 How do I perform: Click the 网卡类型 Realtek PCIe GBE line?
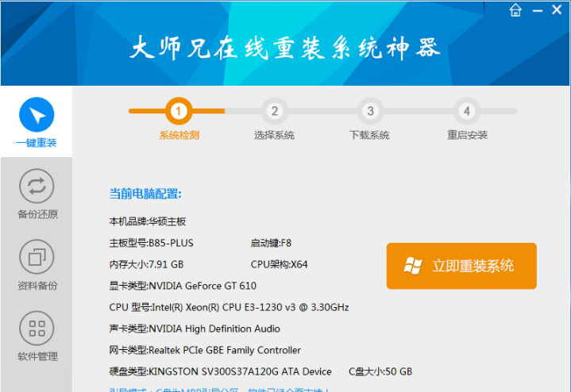(x=205, y=350)
